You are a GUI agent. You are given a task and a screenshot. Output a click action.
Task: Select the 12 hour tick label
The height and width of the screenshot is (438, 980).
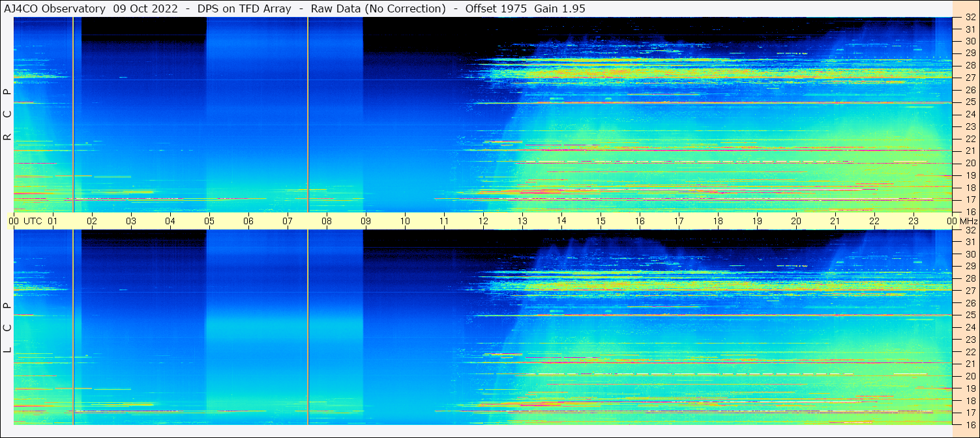(x=483, y=221)
